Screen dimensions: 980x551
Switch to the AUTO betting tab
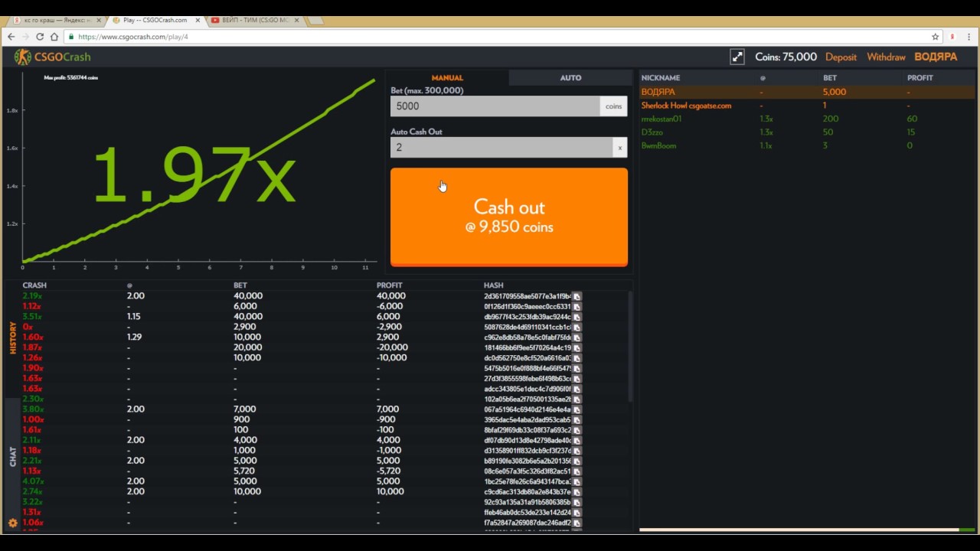570,77
